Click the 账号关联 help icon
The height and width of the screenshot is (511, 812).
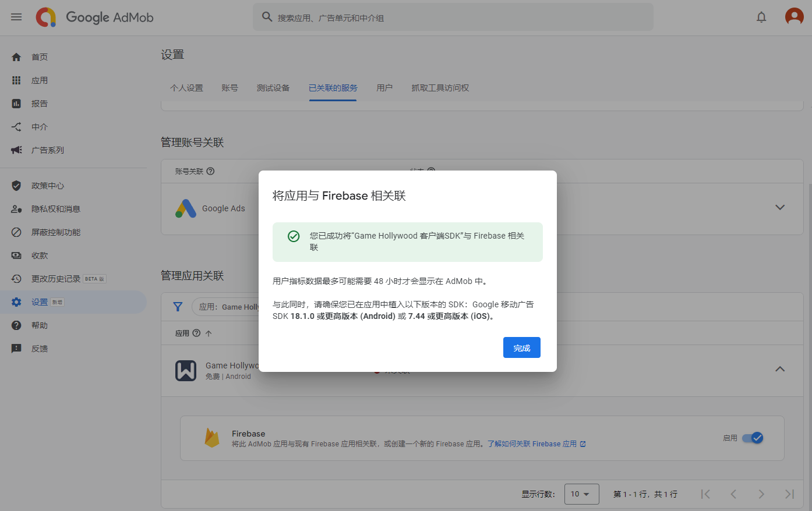(211, 171)
